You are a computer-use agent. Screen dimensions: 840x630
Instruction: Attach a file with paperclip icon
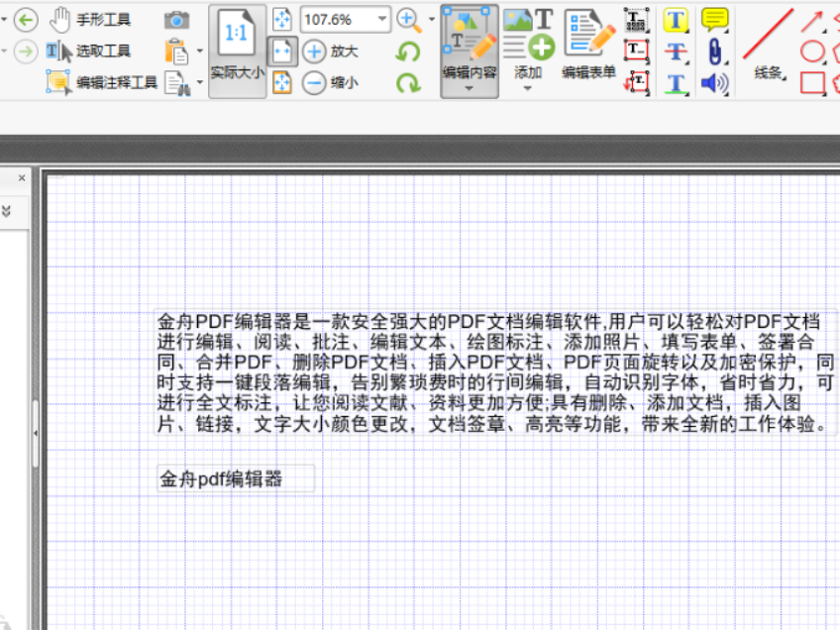coord(714,52)
